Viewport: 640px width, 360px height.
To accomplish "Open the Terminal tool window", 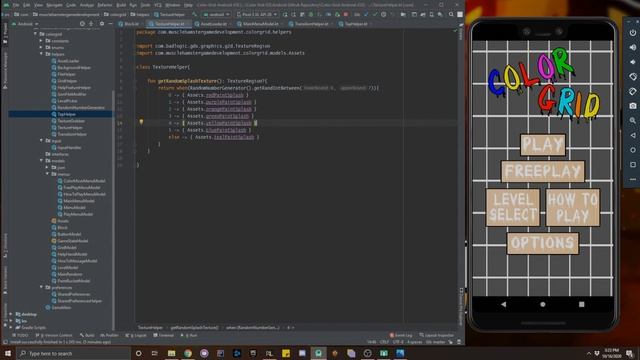I will pos(164,335).
